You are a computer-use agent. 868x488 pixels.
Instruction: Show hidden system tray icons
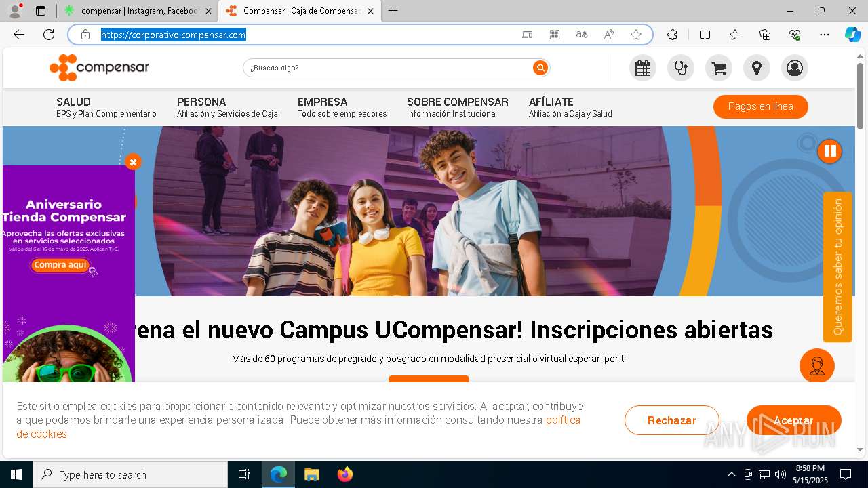pos(731,474)
